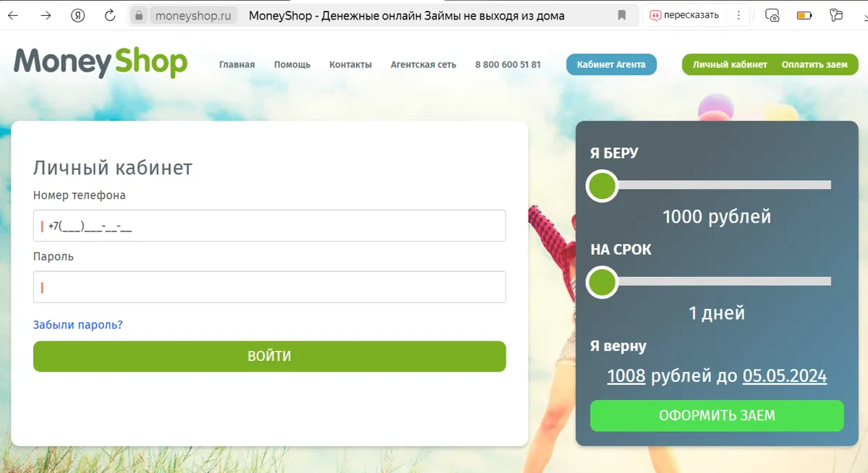Click the padlock site security icon
Viewport: 868px width, 473px height.
(x=140, y=15)
